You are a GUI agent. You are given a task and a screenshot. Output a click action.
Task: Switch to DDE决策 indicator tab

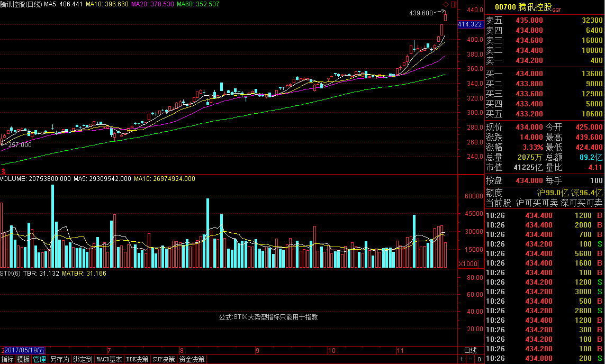137,359
